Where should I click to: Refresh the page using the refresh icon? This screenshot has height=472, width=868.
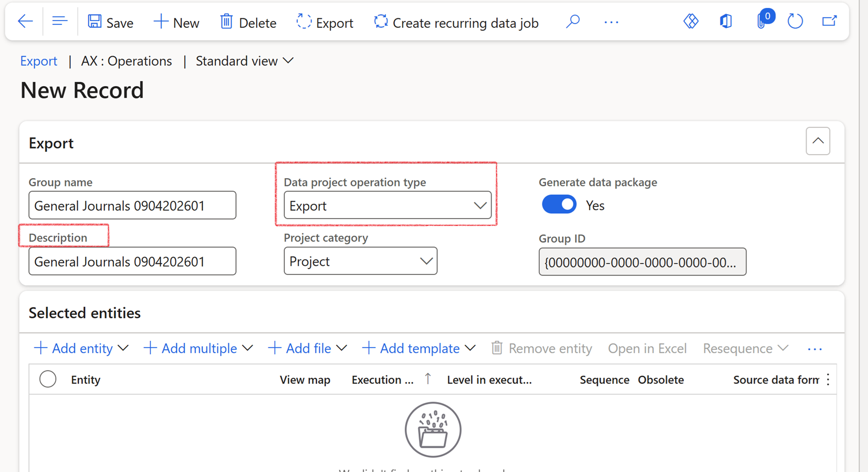pyautogui.click(x=795, y=22)
